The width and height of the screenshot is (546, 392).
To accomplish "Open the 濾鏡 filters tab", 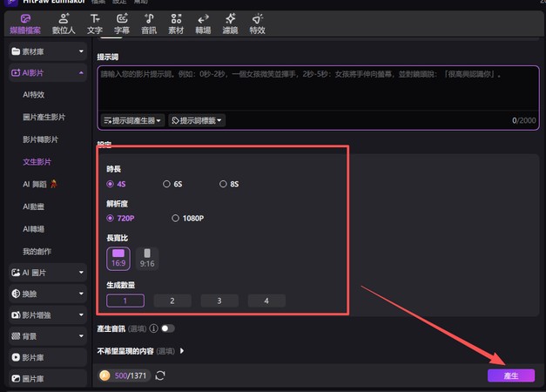I will pos(230,24).
